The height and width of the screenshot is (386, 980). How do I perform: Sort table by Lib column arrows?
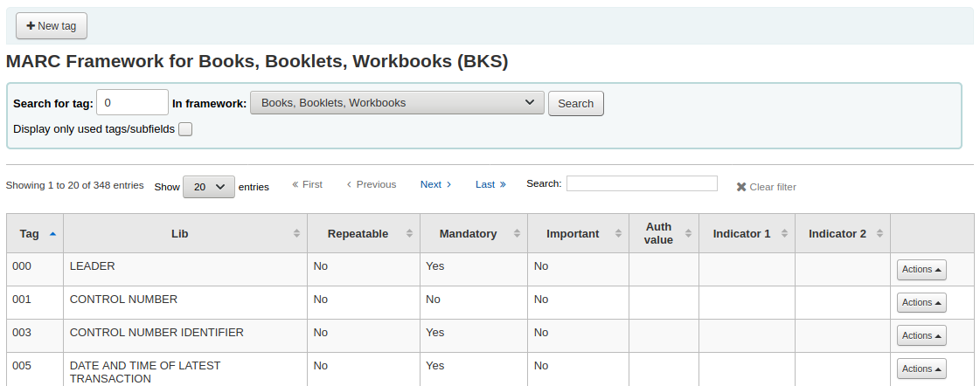point(296,234)
